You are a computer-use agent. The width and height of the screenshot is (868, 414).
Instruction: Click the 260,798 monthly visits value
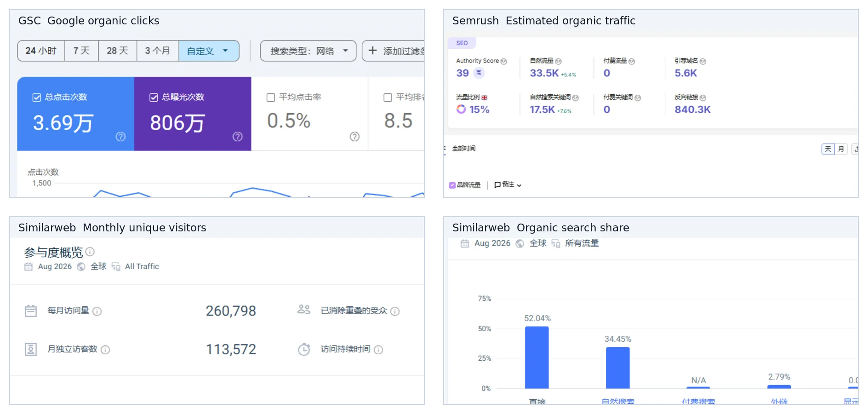[231, 311]
